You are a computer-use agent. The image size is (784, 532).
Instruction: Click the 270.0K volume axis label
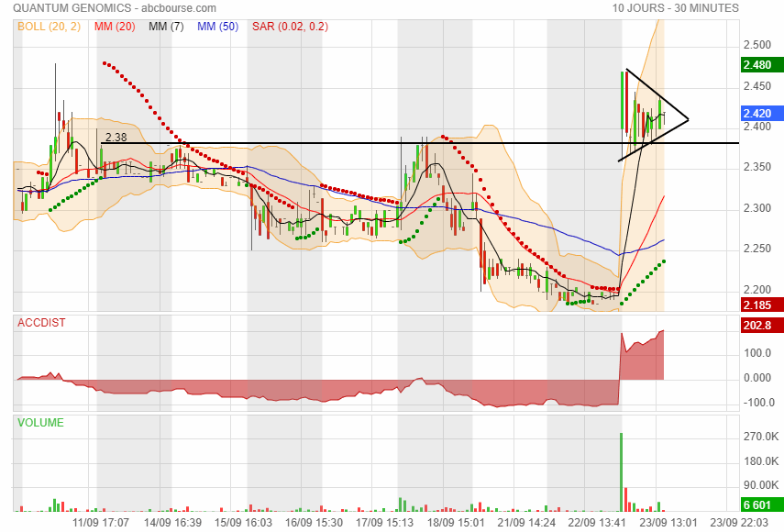click(x=761, y=437)
